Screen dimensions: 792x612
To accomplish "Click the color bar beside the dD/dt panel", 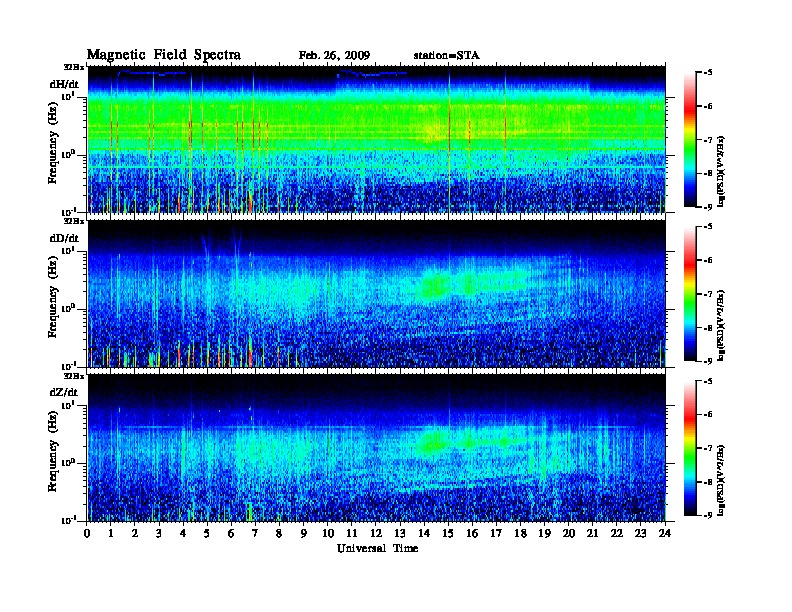I will pyautogui.click(x=690, y=294).
